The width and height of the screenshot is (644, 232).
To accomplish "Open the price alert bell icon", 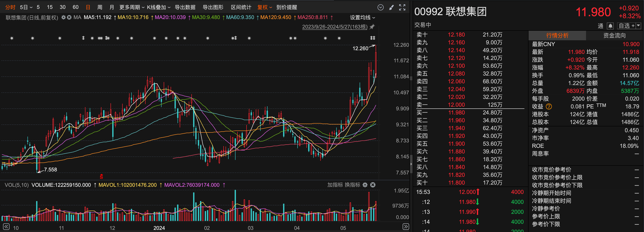I will point(610,26).
